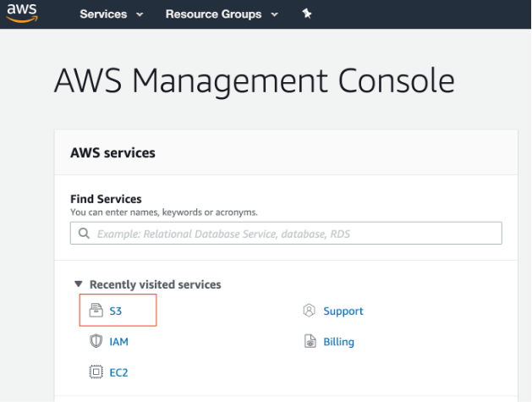Viewport: 532px width, 402px height.
Task: Click the EC2 chip icon
Action: click(96, 372)
